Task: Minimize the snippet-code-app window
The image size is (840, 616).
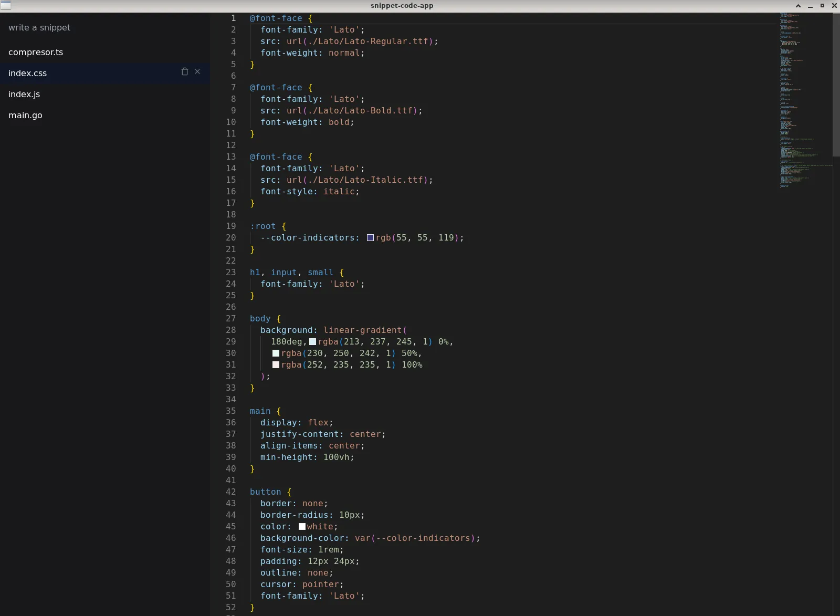Action: pos(810,6)
